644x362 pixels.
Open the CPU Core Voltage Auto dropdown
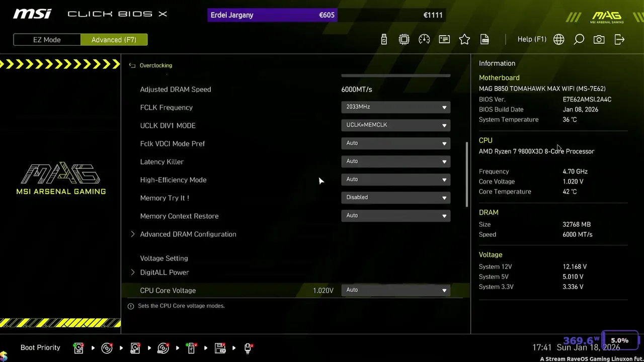pyautogui.click(x=395, y=290)
